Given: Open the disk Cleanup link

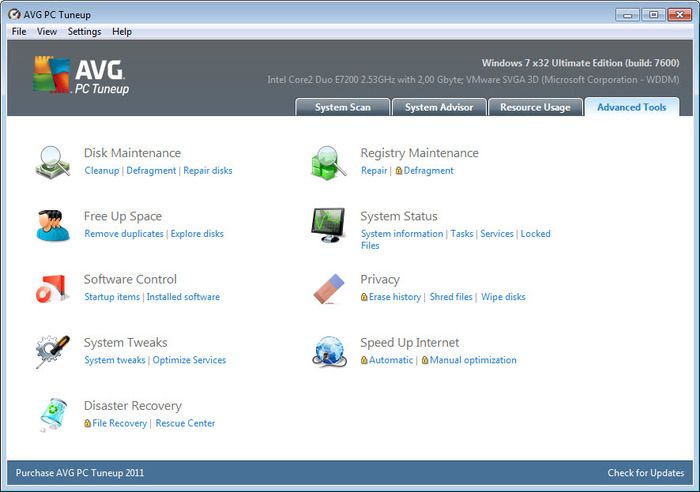Looking at the screenshot, I should [102, 171].
